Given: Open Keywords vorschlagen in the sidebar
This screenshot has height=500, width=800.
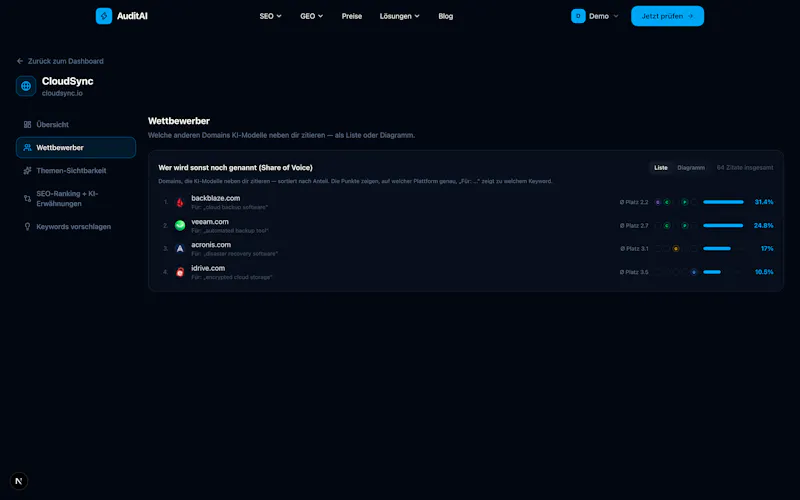Looking at the screenshot, I should click(76, 227).
